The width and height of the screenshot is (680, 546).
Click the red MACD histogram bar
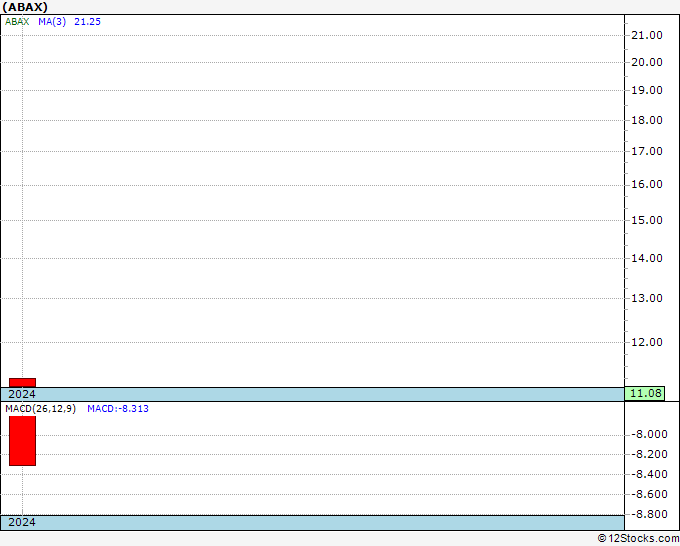(x=23, y=441)
